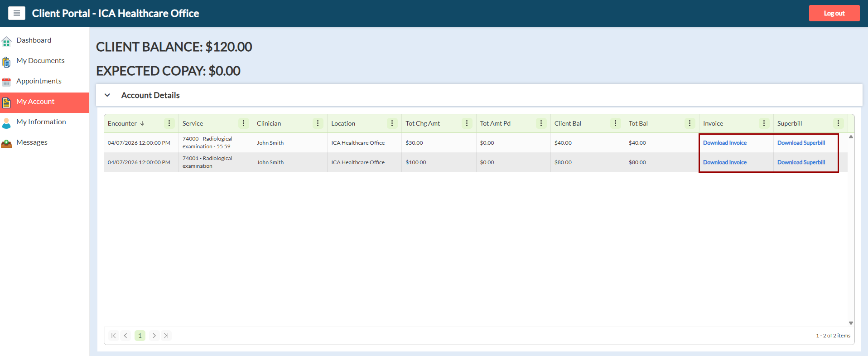Click the My Information person icon
Screen dimensions: 868x356
tap(6, 123)
